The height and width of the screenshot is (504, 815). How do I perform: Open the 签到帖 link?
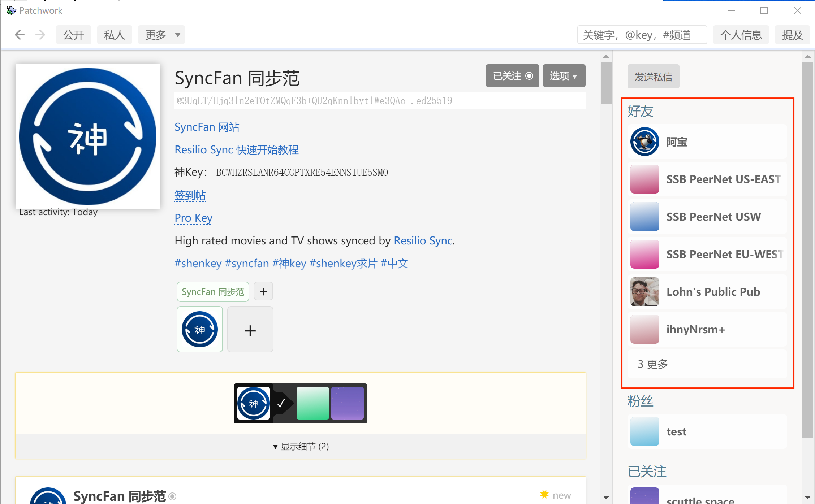tap(190, 195)
